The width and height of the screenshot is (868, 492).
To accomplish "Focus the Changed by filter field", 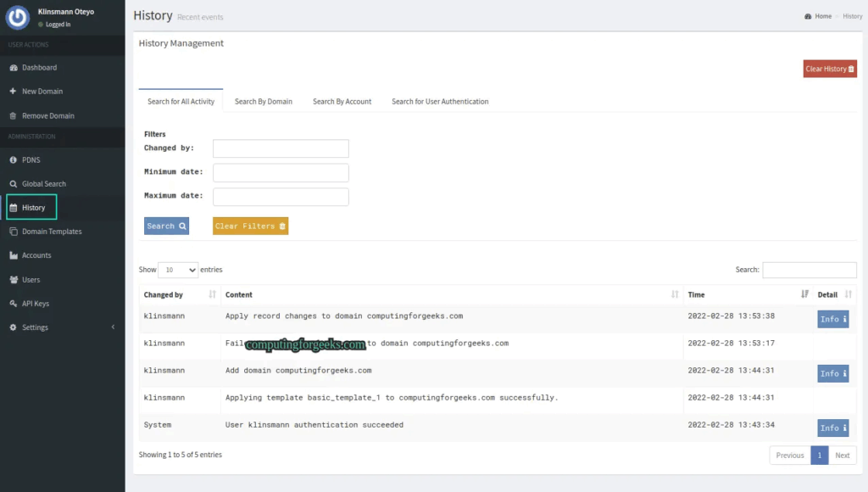I will tap(281, 148).
